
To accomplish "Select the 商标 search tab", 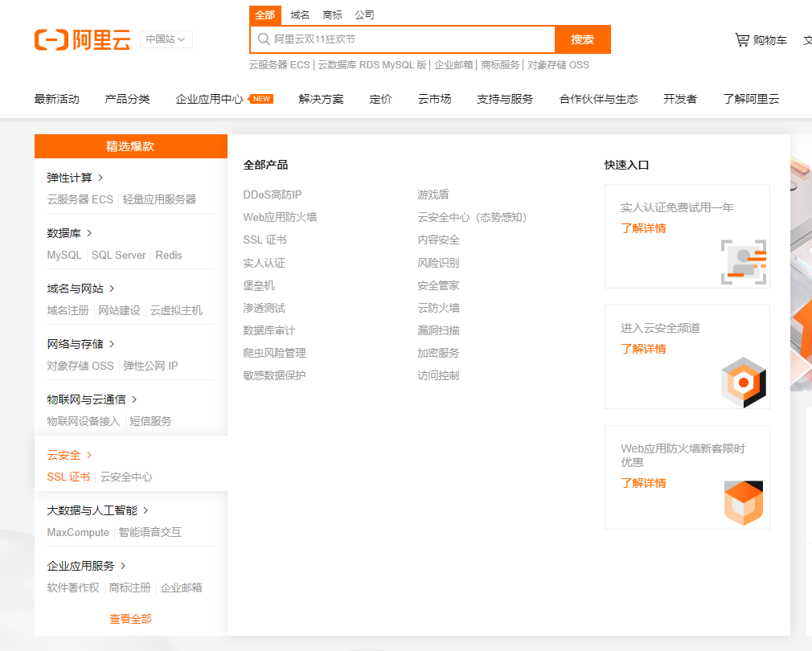I will (x=332, y=14).
